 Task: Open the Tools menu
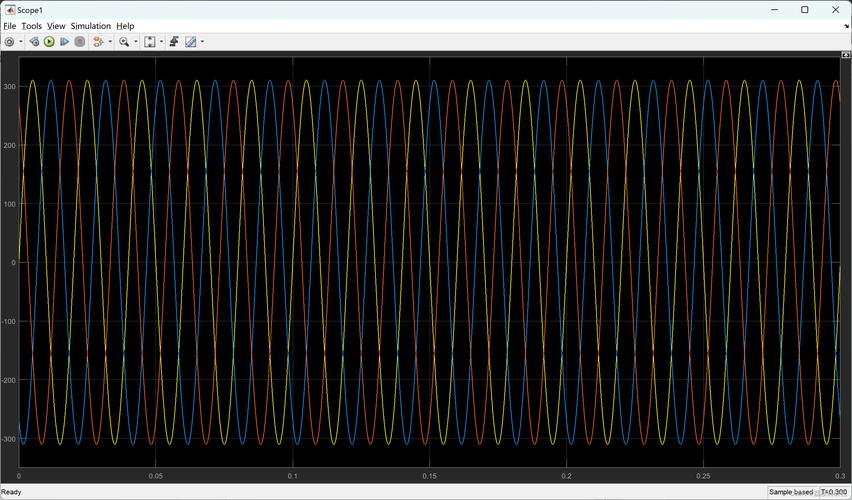pos(32,26)
